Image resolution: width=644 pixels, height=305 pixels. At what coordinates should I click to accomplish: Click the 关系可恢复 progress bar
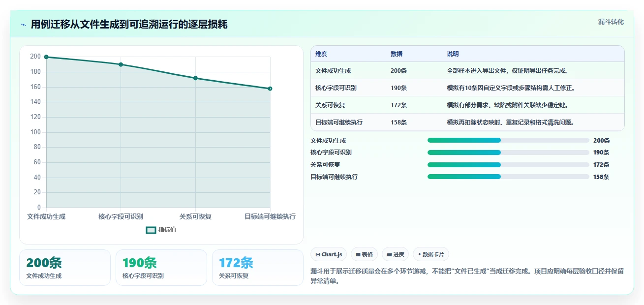pos(508,165)
